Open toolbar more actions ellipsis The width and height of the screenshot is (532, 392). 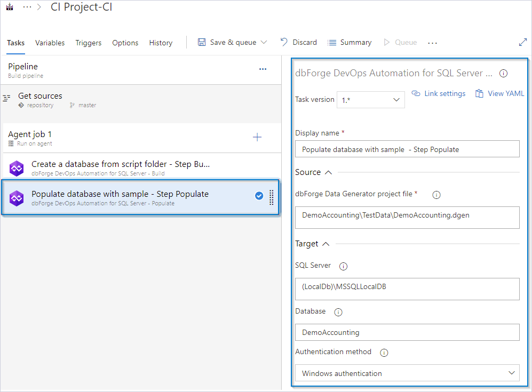[x=432, y=43]
